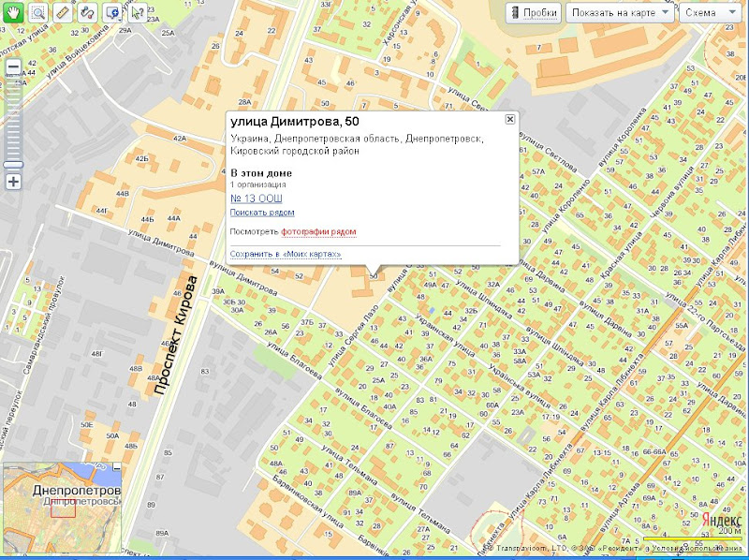This screenshot has height=560, width=749.
Task: Click the zoom in plus button
Action: point(14,182)
